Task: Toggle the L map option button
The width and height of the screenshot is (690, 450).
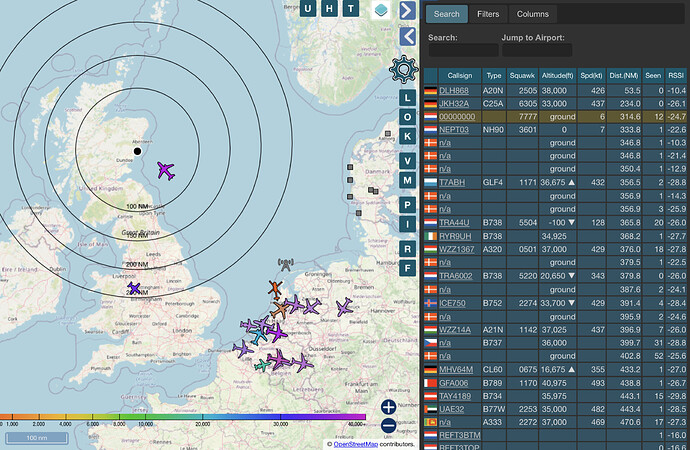Action: [407, 98]
